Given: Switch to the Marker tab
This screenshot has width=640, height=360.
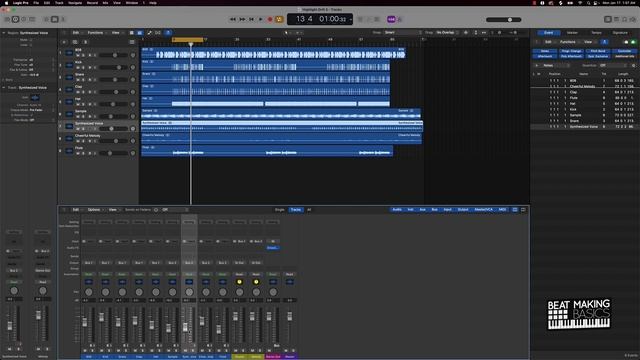Looking at the screenshot, I should coord(572,33).
